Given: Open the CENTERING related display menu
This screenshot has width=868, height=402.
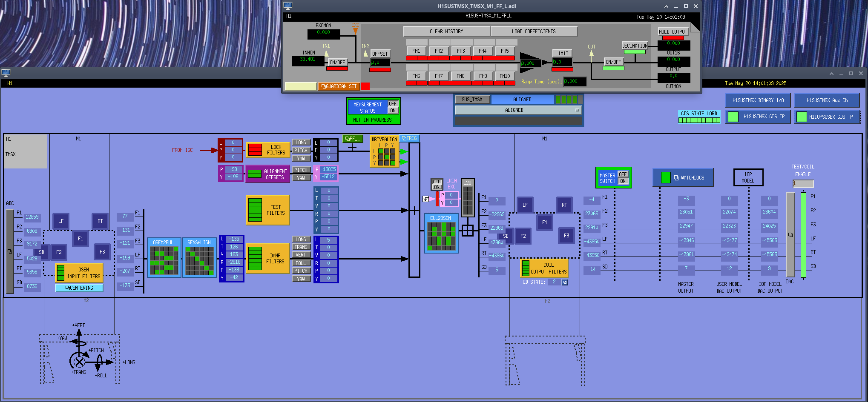Looking at the screenshot, I should [79, 288].
